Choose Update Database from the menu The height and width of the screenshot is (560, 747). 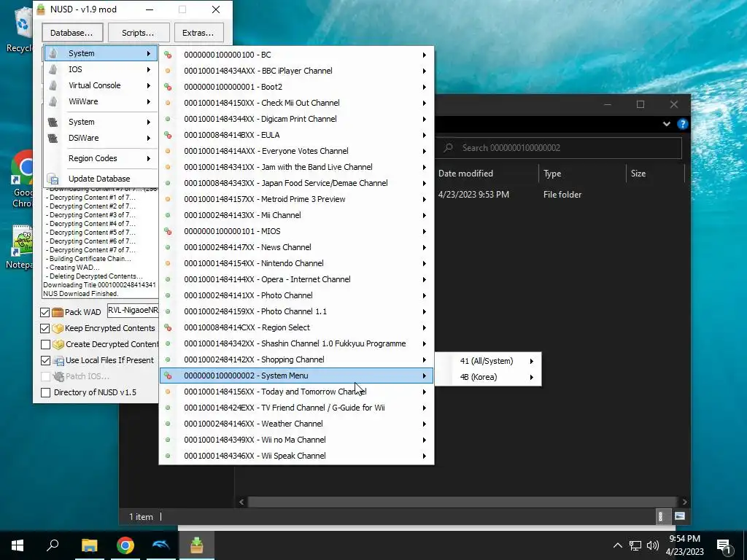tap(101, 179)
